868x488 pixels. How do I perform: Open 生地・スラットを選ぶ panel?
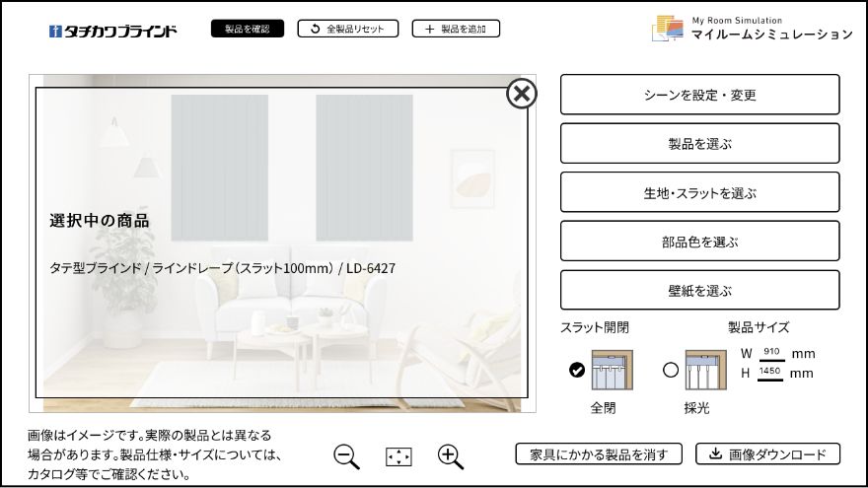tap(699, 192)
